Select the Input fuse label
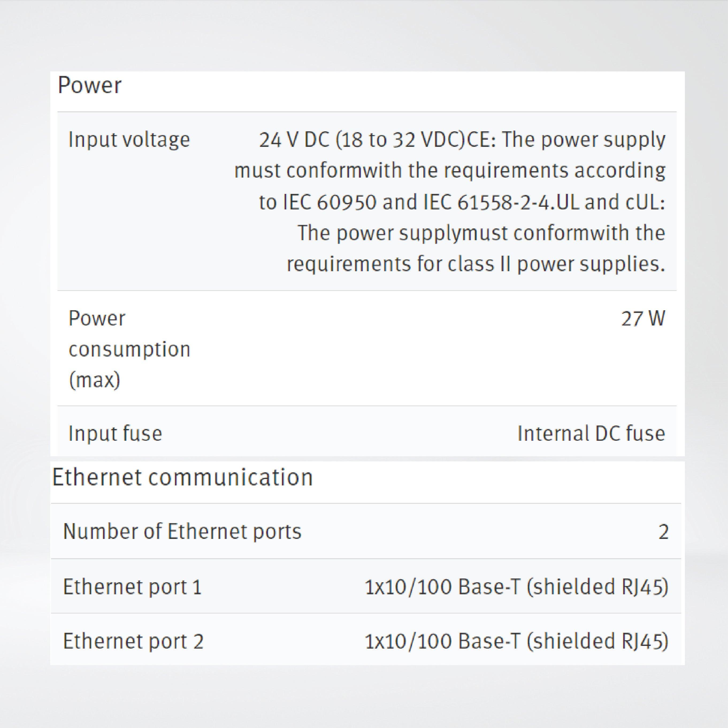 coord(115,433)
